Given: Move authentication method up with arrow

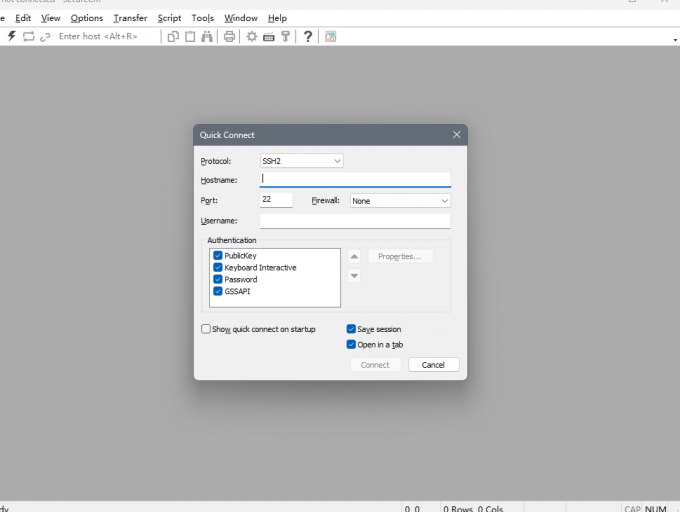Looking at the screenshot, I should click(354, 256).
